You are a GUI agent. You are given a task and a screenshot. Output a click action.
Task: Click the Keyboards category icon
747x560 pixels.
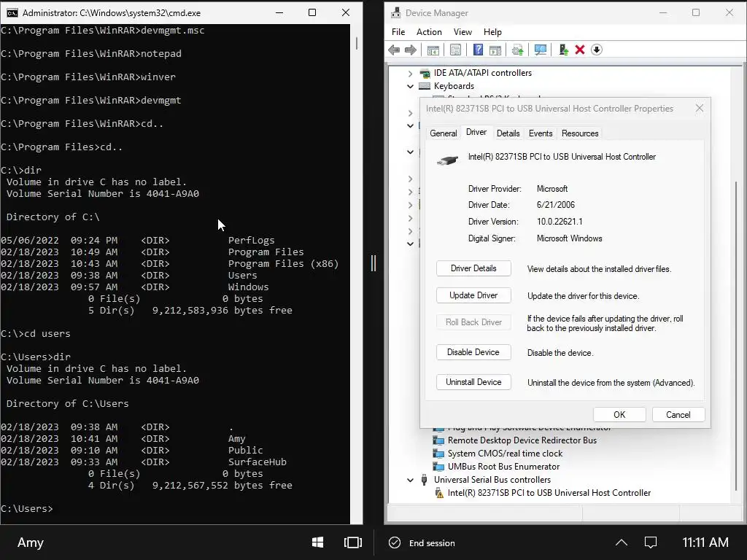[425, 86]
